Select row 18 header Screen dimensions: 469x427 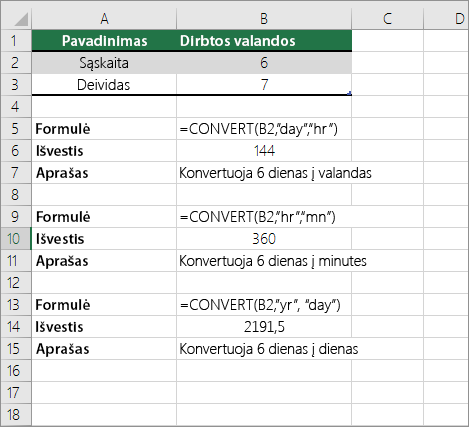pyautogui.click(x=16, y=415)
